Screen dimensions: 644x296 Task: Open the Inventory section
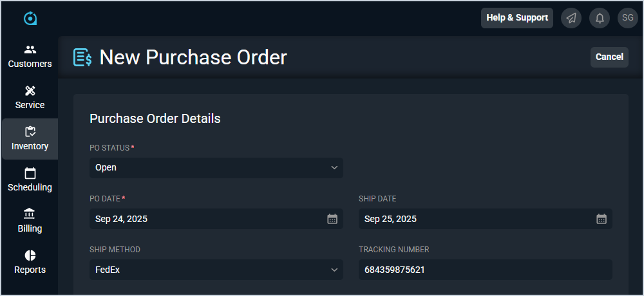tap(30, 139)
